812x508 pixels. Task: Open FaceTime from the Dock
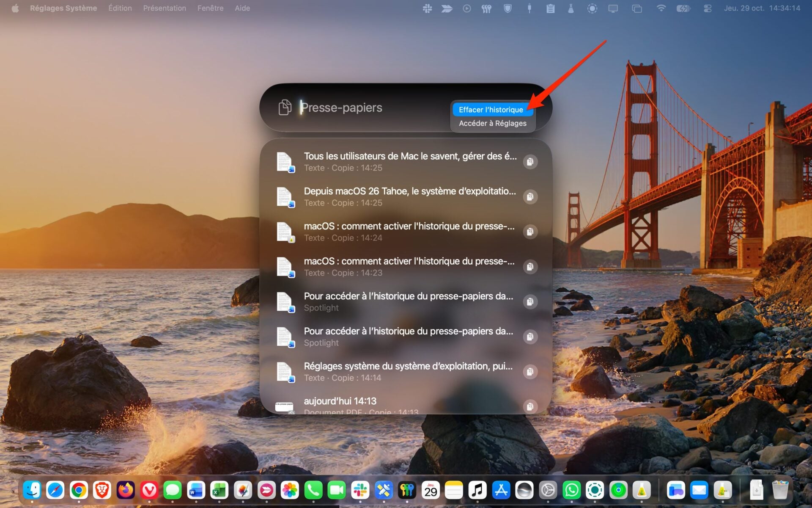[x=337, y=490]
